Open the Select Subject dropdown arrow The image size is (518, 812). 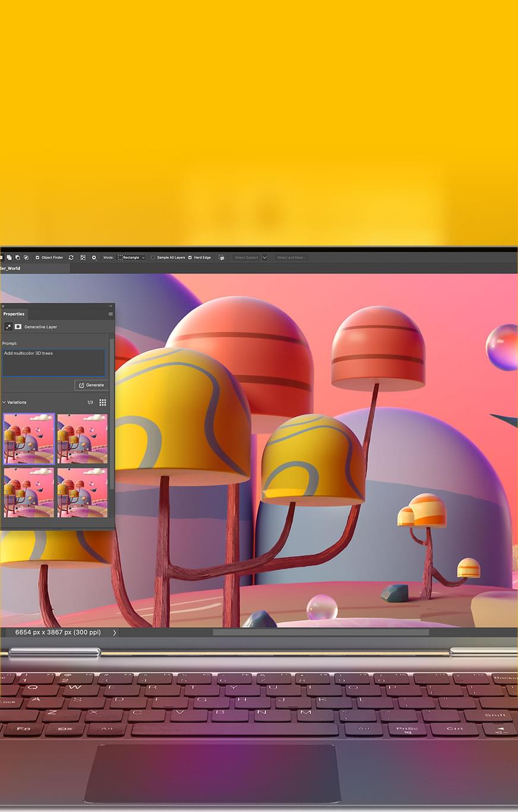264,257
